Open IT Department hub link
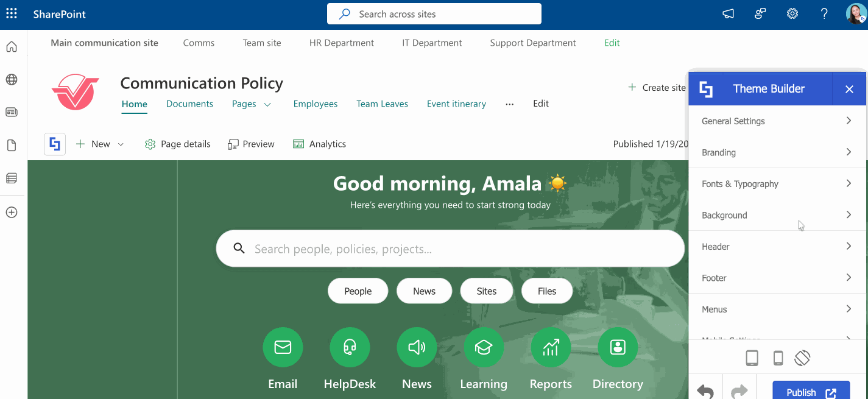The image size is (868, 399). 432,43
